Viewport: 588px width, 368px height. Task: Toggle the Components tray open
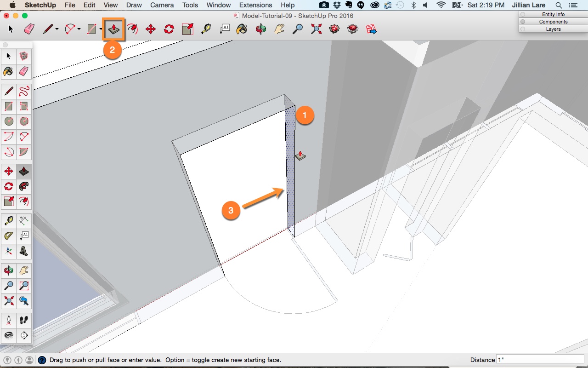553,21
